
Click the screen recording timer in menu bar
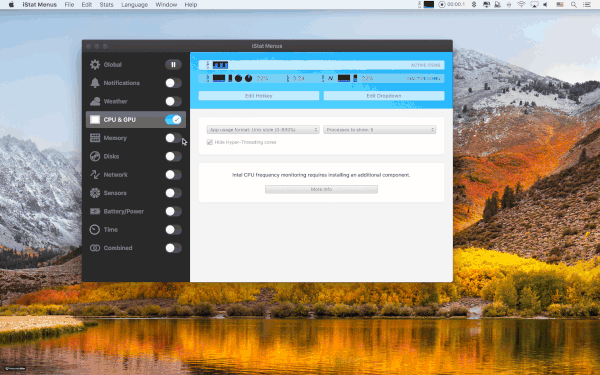pyautogui.click(x=452, y=5)
